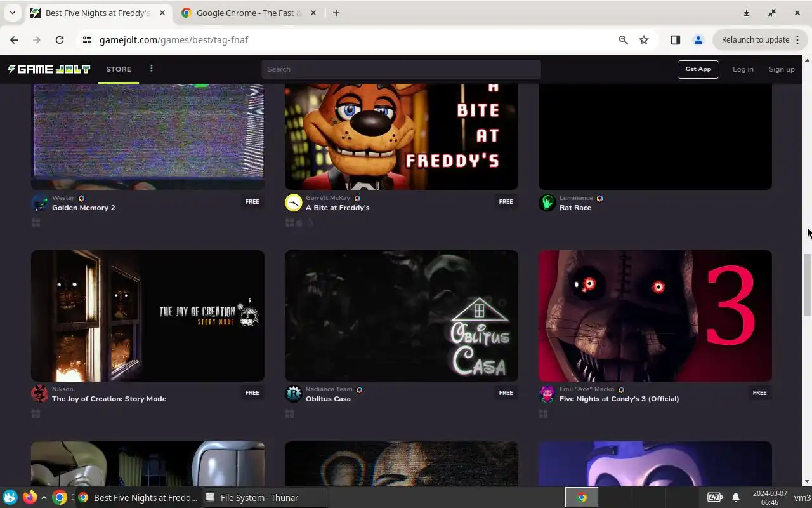This screenshot has height=508, width=812.
Task: Click the Wester developer name
Action: (x=63, y=198)
